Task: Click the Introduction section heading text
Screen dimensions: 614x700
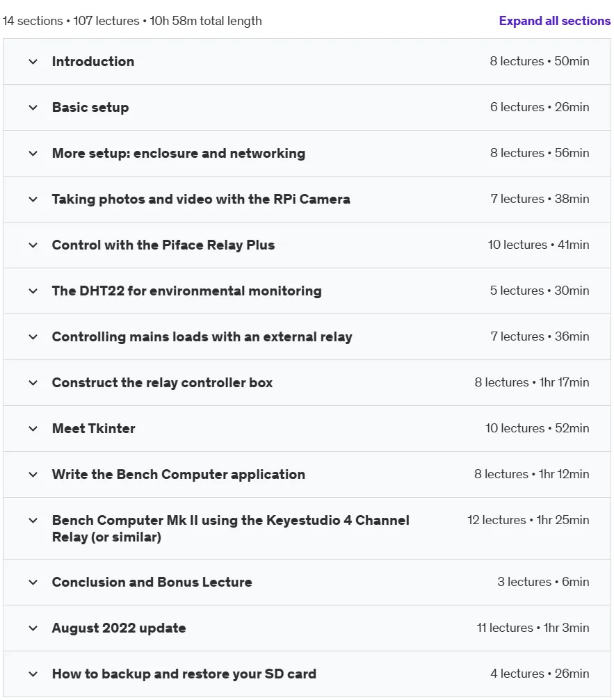Action: (93, 61)
